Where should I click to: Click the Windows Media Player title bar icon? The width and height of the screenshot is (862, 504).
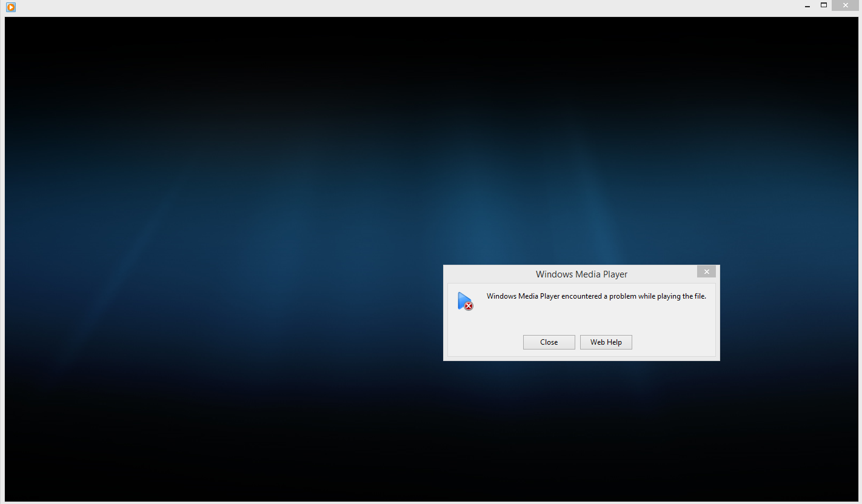tap(10, 7)
